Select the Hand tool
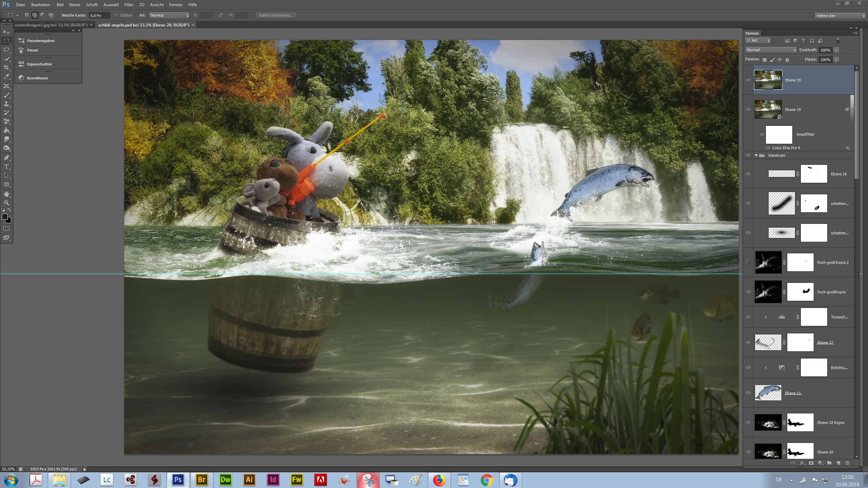The image size is (868, 488). [6, 194]
